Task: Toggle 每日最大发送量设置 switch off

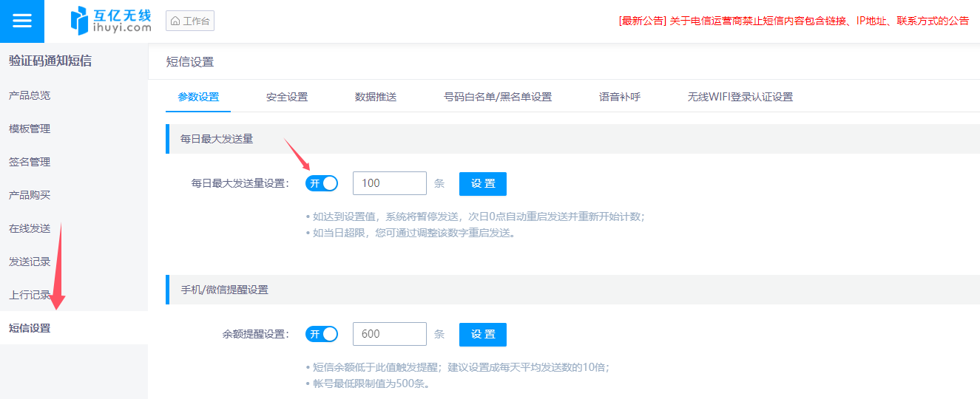Action: coord(322,183)
